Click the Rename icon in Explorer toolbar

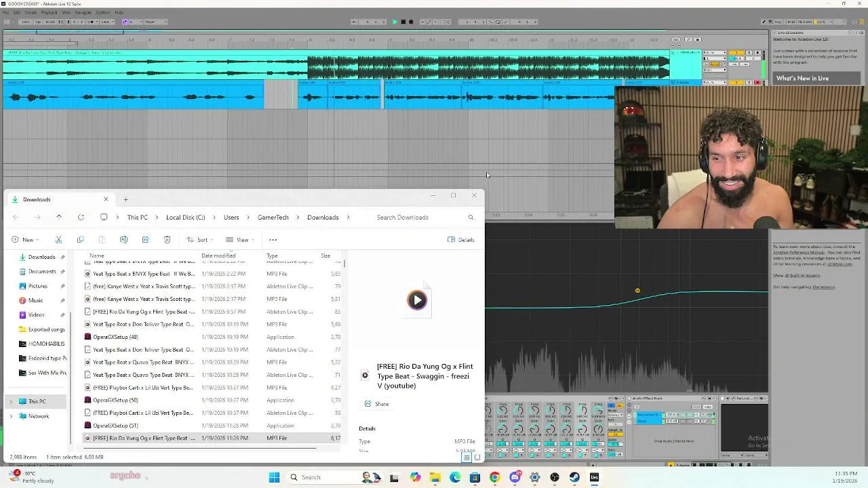pos(123,239)
